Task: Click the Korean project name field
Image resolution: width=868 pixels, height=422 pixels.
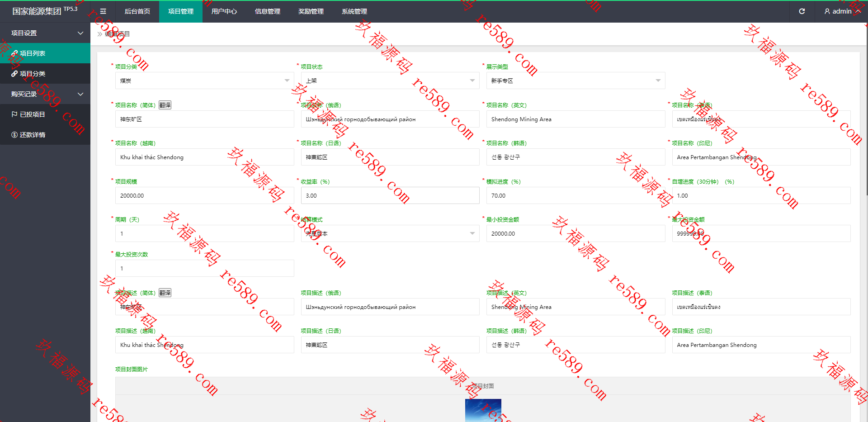Action: (x=576, y=157)
